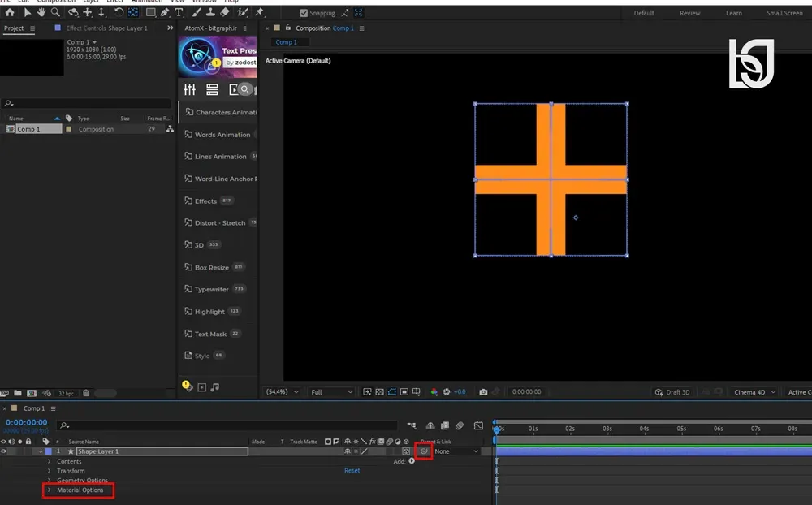The width and height of the screenshot is (812, 505).
Task: Select the Roto Brush tool
Action: point(242,12)
